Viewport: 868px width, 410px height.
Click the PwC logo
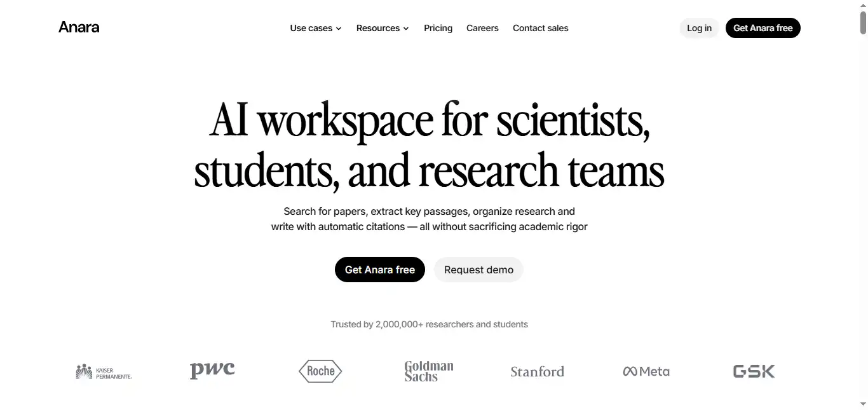[x=212, y=371]
